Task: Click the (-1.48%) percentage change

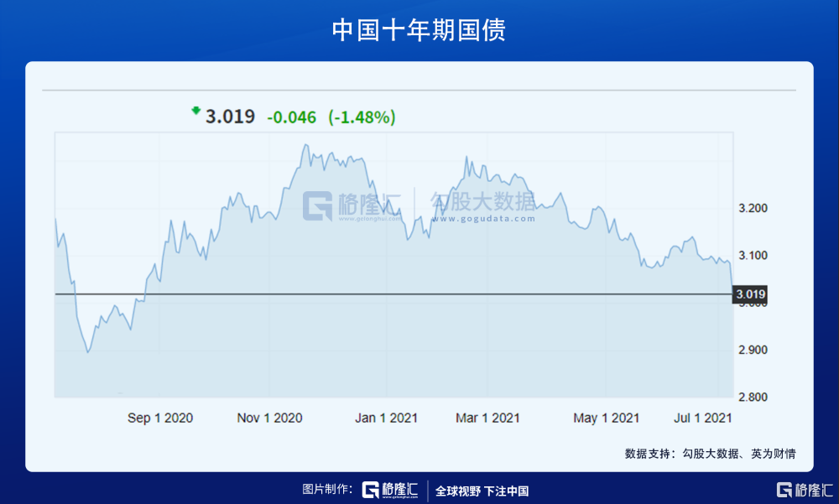Action: [x=362, y=118]
